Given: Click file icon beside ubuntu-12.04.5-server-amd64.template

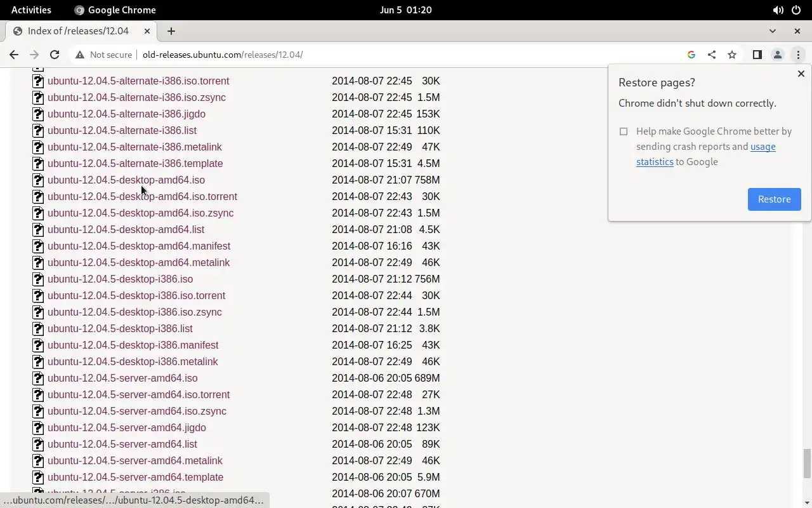Looking at the screenshot, I should pyautogui.click(x=38, y=478).
